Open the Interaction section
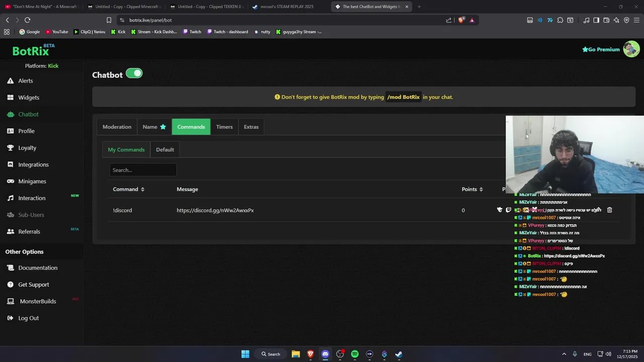The width and height of the screenshot is (644, 362). point(32,198)
